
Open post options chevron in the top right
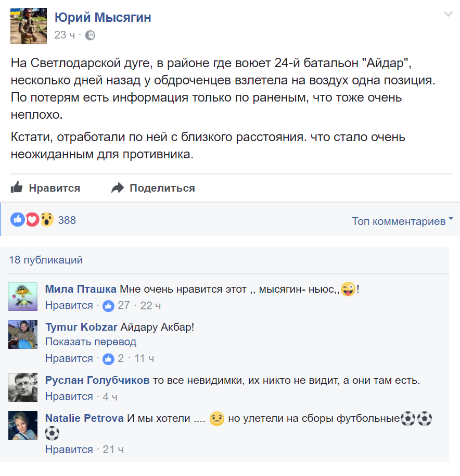coord(448,14)
